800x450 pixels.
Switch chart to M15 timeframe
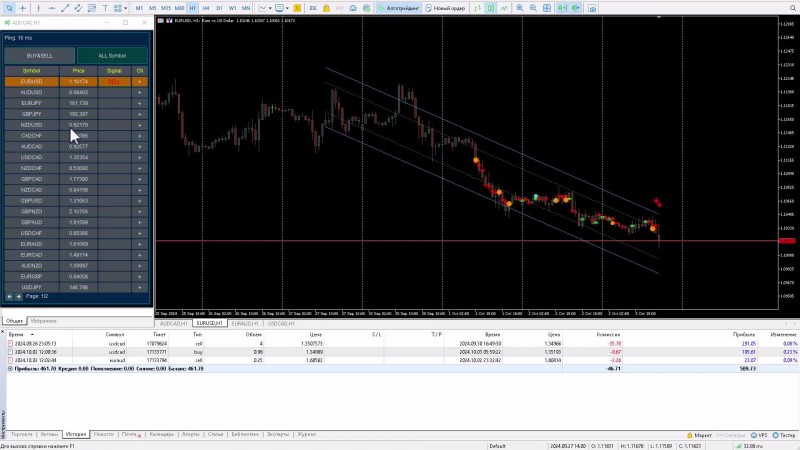pyautogui.click(x=166, y=8)
